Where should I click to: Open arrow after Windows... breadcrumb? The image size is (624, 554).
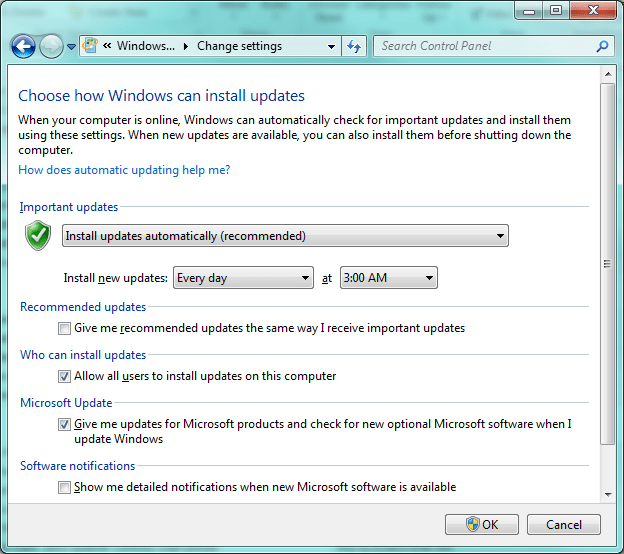tap(186, 46)
